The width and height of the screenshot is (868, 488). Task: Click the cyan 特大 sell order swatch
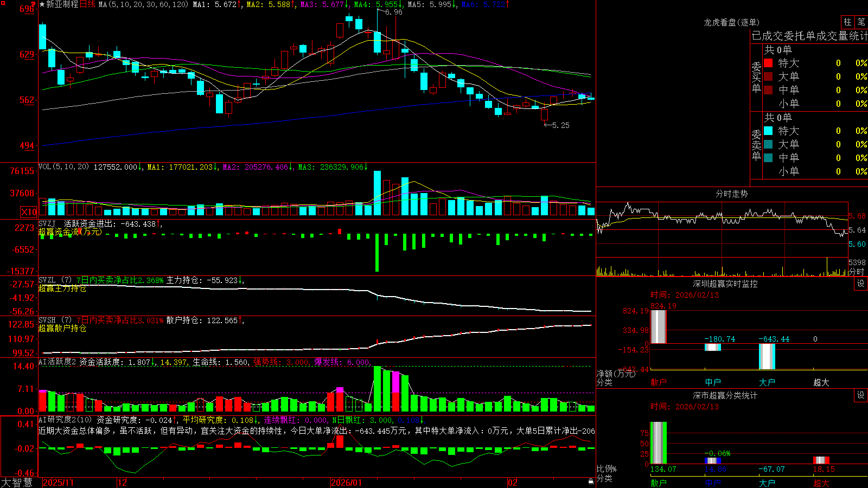pyautogui.click(x=768, y=131)
